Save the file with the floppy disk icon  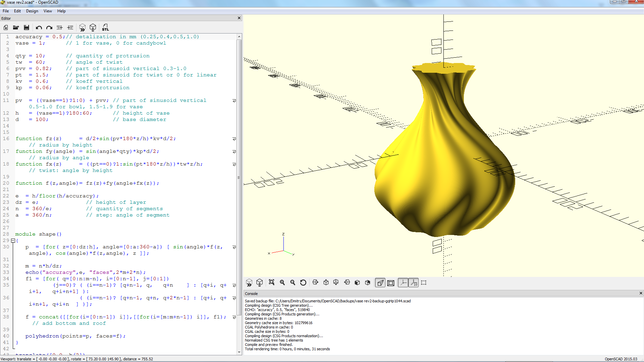26,27
